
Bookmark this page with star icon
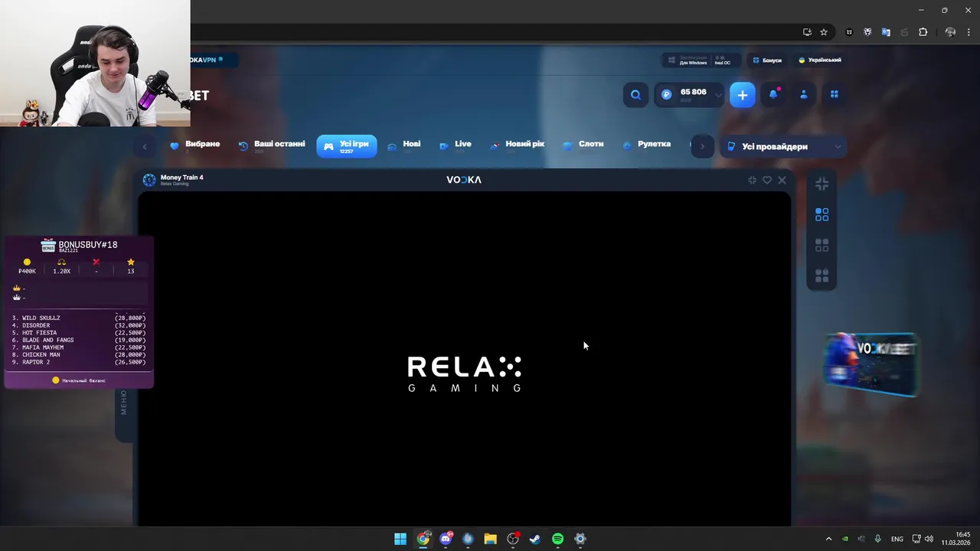824,32
